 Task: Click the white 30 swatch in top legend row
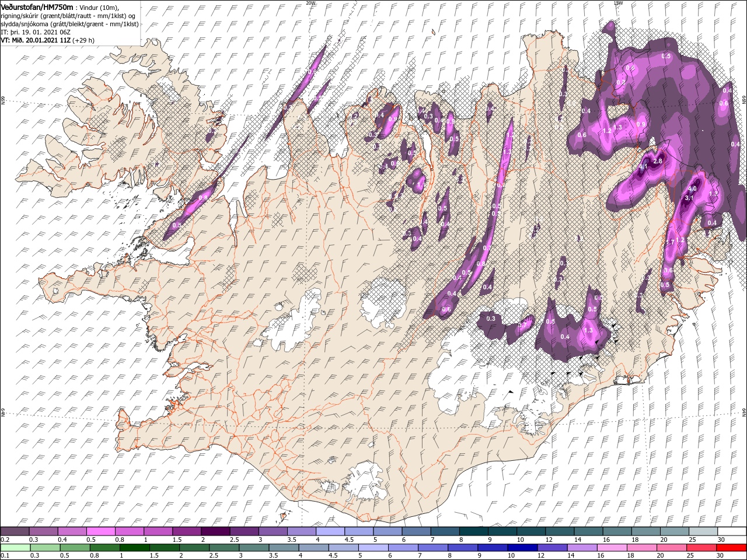(x=731, y=531)
